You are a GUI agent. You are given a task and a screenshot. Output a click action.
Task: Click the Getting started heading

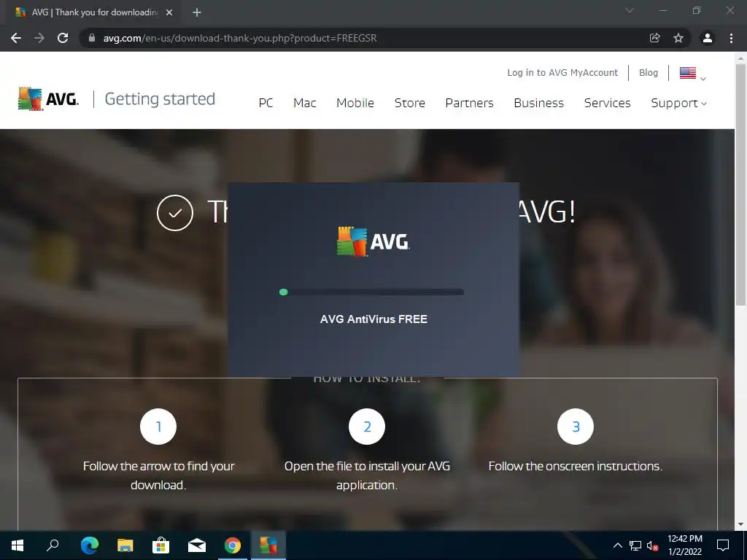click(x=160, y=98)
